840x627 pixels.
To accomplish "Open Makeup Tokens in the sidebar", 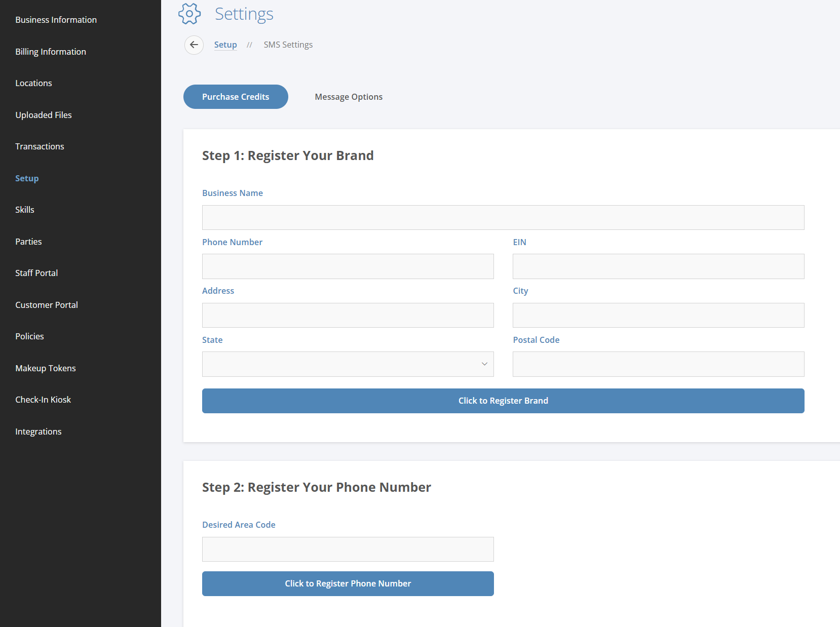I will (46, 368).
